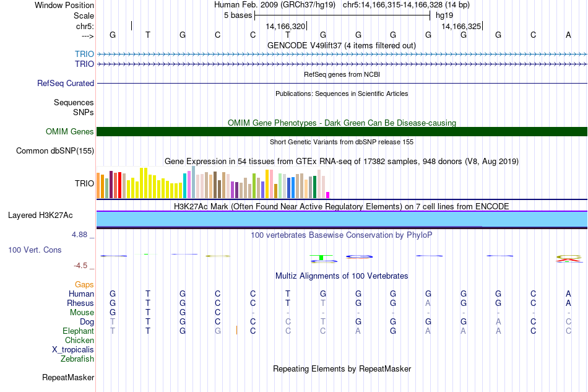Screen dimensions: 588x392
Task: Click the magenta bar in the GTEx chart
Action: tap(328, 195)
